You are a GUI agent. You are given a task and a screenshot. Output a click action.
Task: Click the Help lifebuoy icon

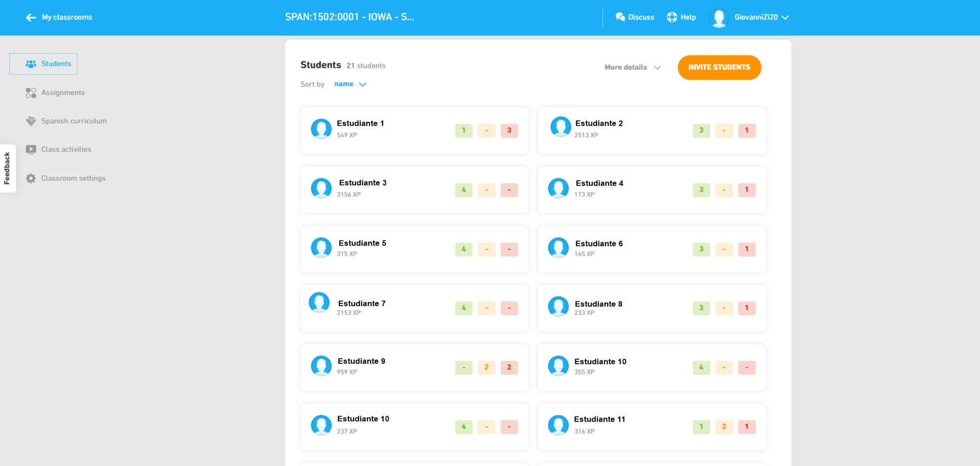click(x=672, y=17)
